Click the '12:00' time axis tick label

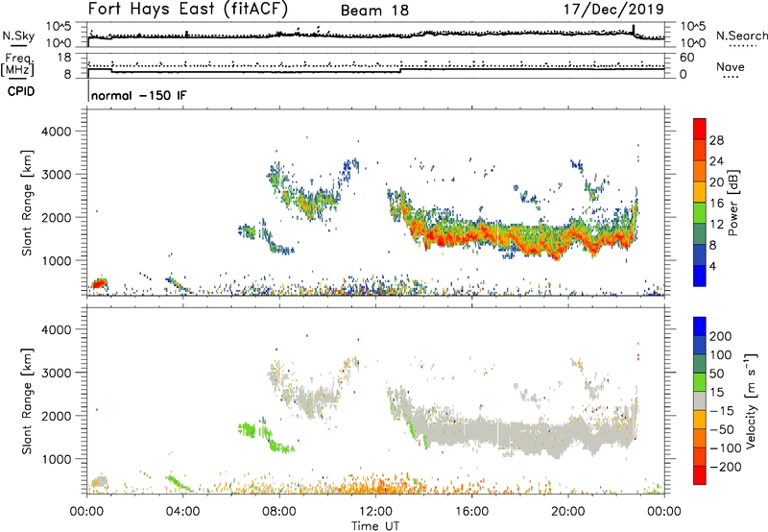pyautogui.click(x=375, y=512)
